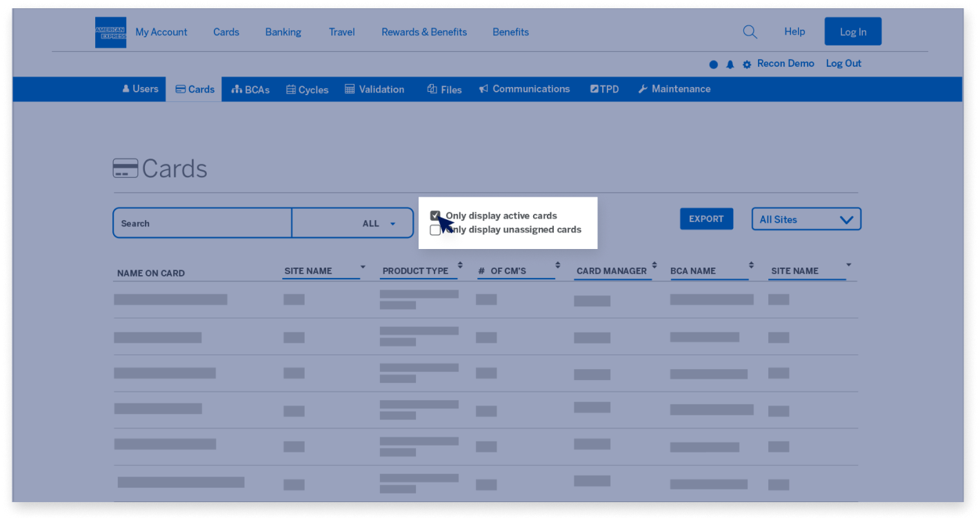Open settings via the gear icon
This screenshot has width=980, height=518.
point(746,63)
